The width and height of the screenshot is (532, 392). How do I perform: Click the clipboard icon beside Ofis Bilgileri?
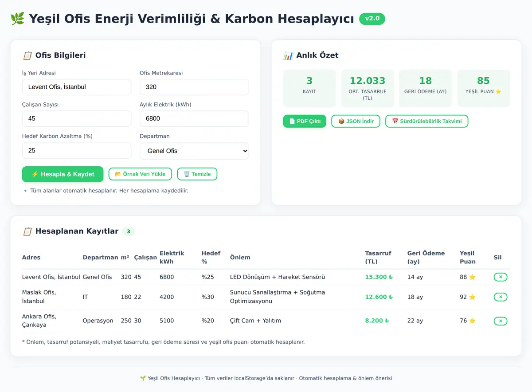27,55
